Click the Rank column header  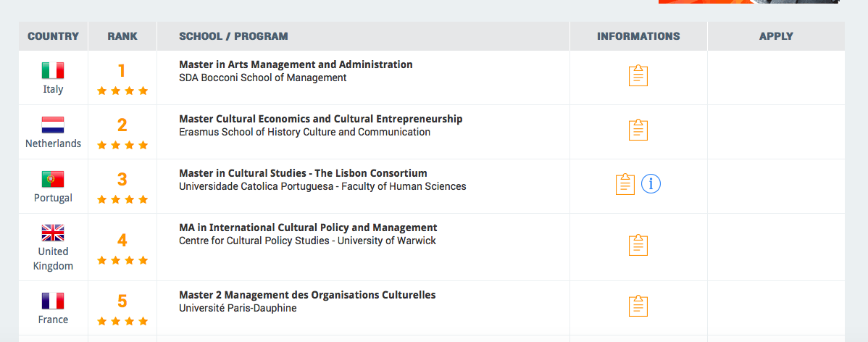point(122,36)
